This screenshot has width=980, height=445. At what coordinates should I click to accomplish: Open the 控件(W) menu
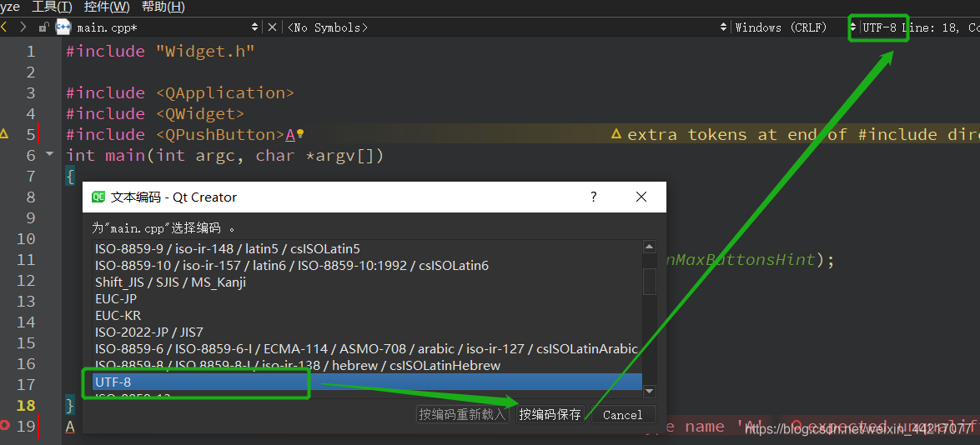tap(106, 7)
